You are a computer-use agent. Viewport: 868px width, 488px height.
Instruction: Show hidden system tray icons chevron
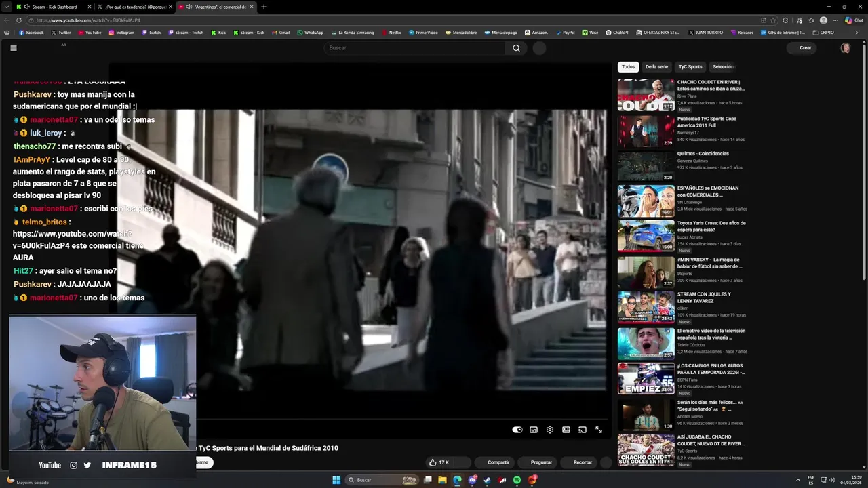coord(797,480)
